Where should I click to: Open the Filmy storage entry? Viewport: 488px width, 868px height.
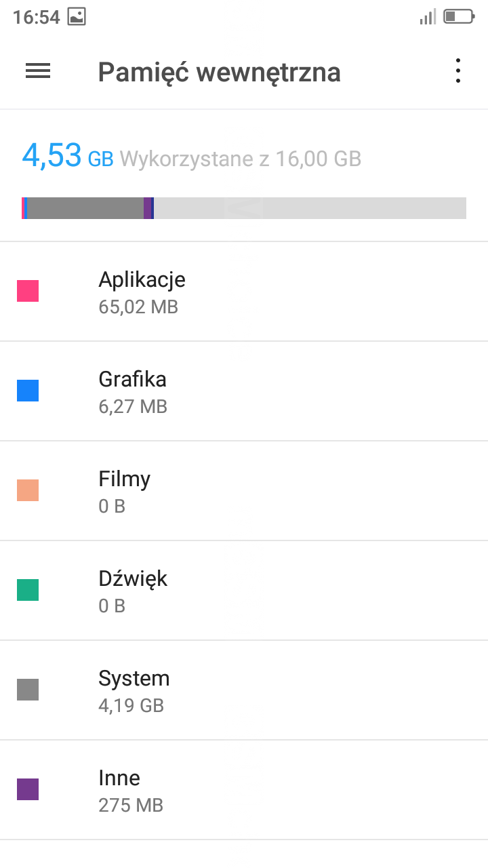click(x=244, y=491)
